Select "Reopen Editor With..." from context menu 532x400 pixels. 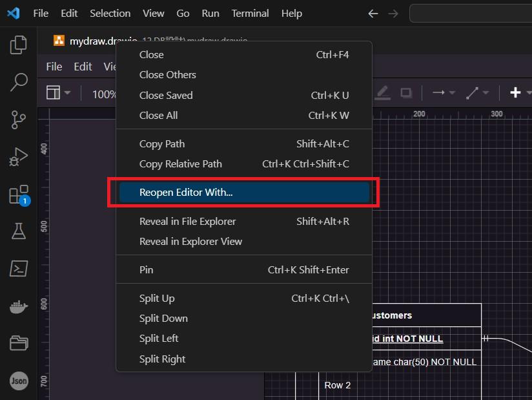pyautogui.click(x=186, y=193)
